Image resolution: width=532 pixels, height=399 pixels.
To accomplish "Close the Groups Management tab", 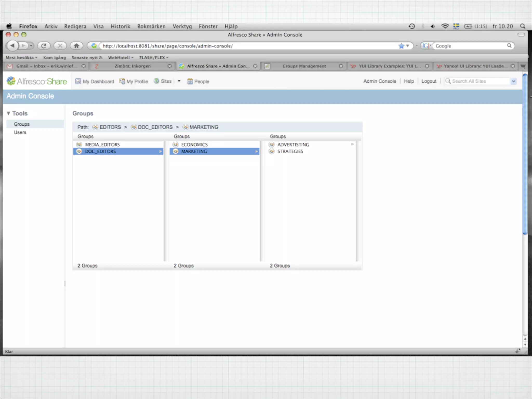I will click(341, 66).
